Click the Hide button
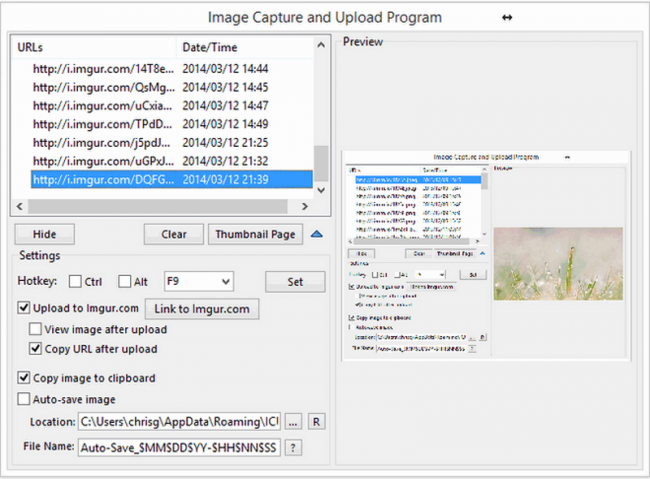 click(45, 234)
